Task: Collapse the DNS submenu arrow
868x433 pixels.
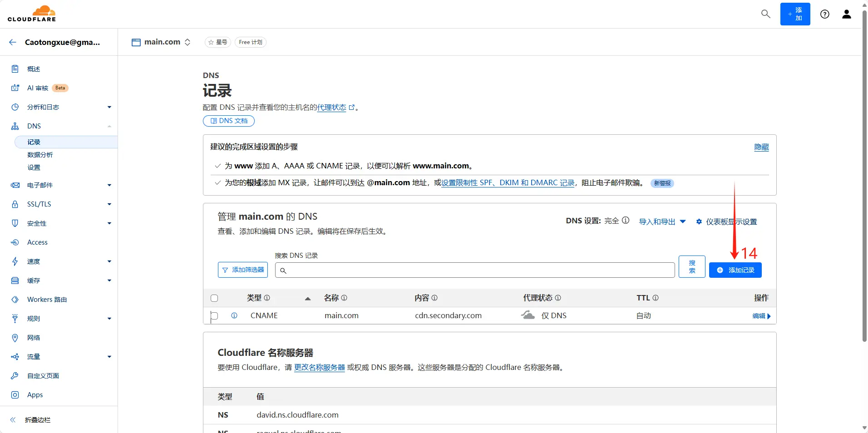Action: coord(109,126)
